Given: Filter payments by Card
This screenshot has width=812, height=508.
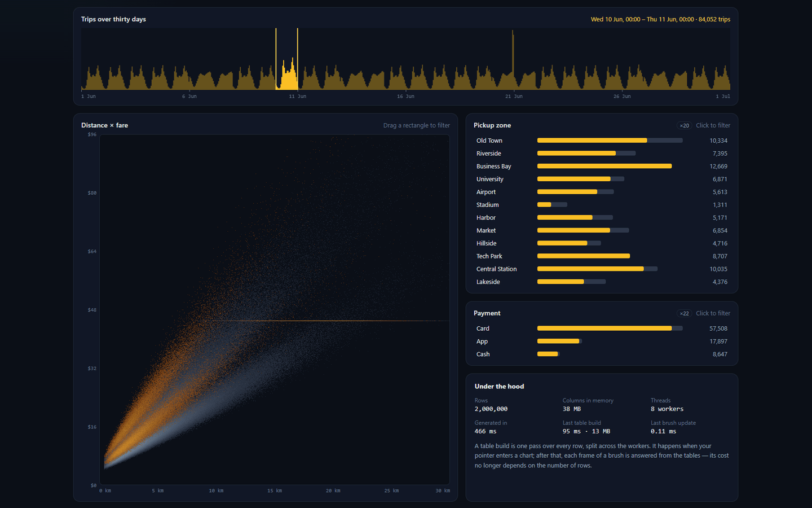Looking at the screenshot, I should tap(602, 329).
